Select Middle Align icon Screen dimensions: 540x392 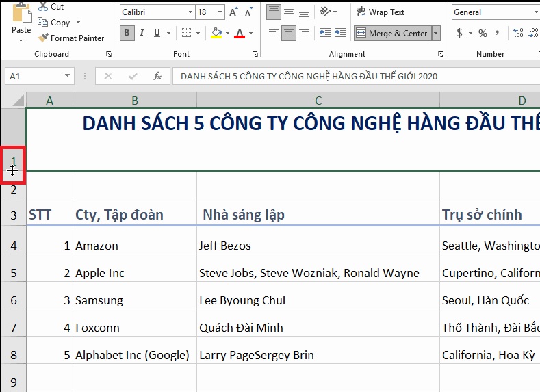tap(289, 12)
